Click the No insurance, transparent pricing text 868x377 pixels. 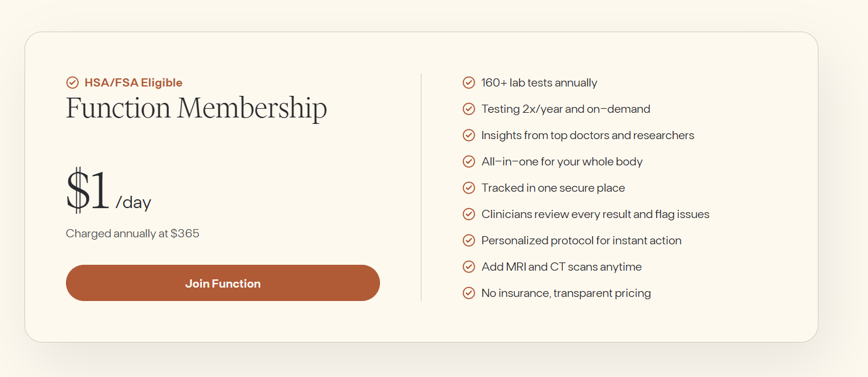point(566,293)
